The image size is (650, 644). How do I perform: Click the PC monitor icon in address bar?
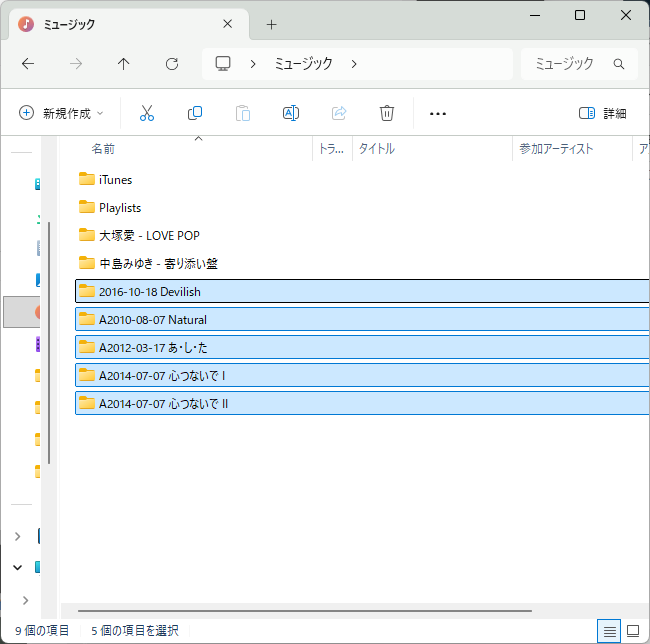point(223,64)
